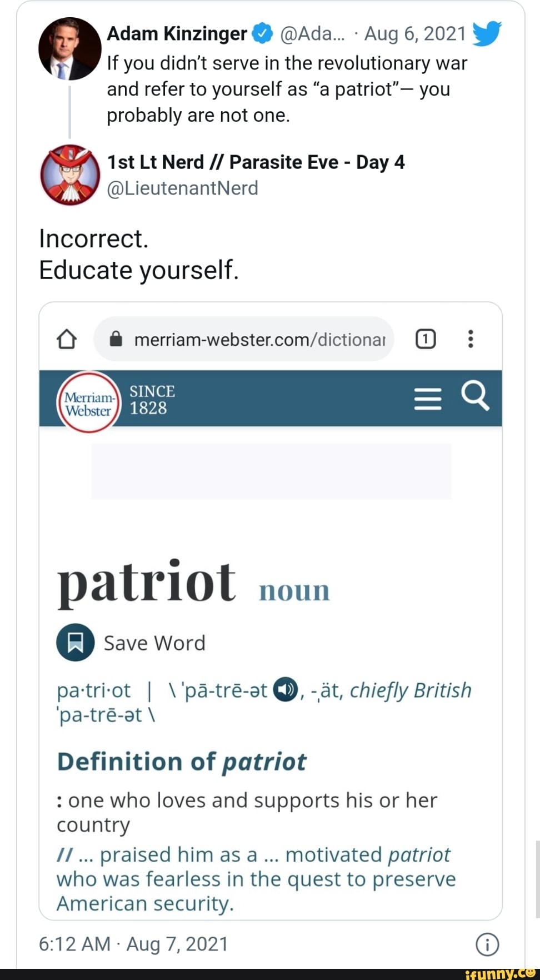
Task: Open the Adam Kinzinger display name
Action: 177,34
